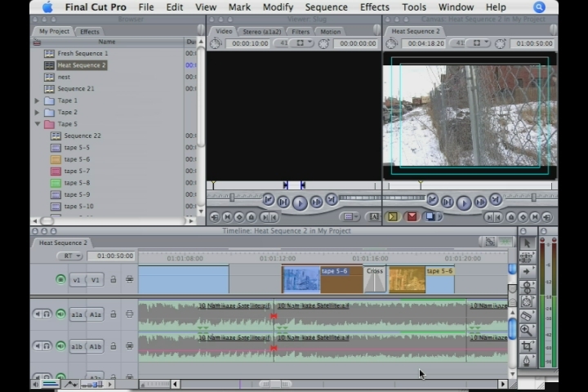Click the blue Replace edit button in Canvas

point(430,216)
